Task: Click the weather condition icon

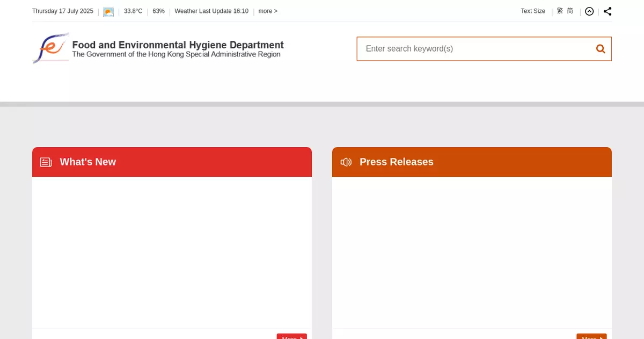Action: point(108,12)
